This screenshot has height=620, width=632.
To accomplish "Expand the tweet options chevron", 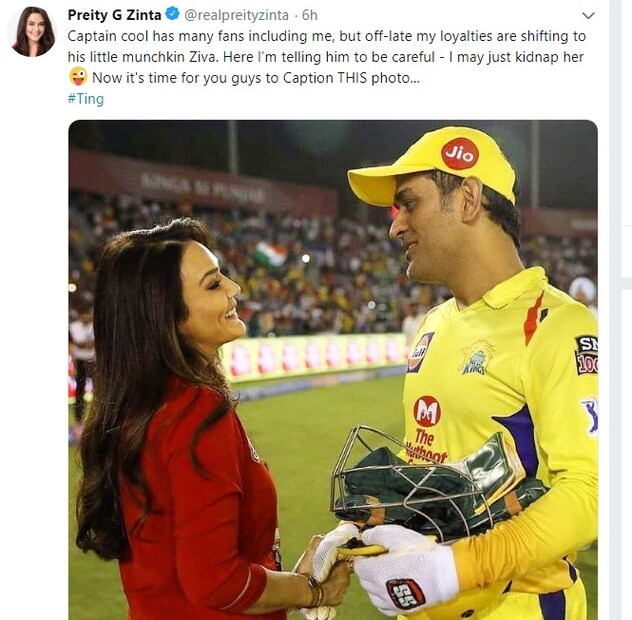I will click(x=588, y=16).
